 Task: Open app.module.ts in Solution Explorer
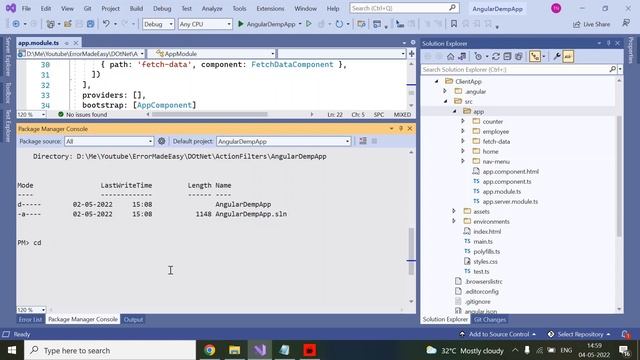click(502, 191)
